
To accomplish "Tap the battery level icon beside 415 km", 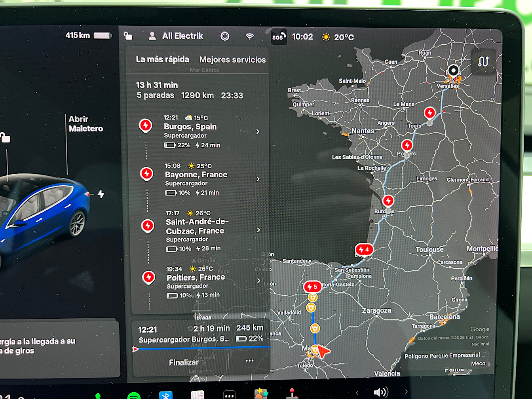I will (x=103, y=36).
